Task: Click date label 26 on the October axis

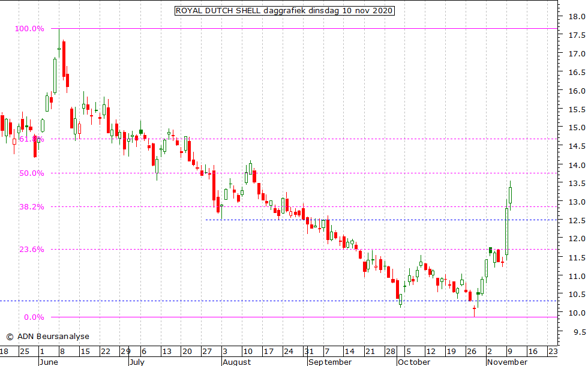Action: point(472,352)
